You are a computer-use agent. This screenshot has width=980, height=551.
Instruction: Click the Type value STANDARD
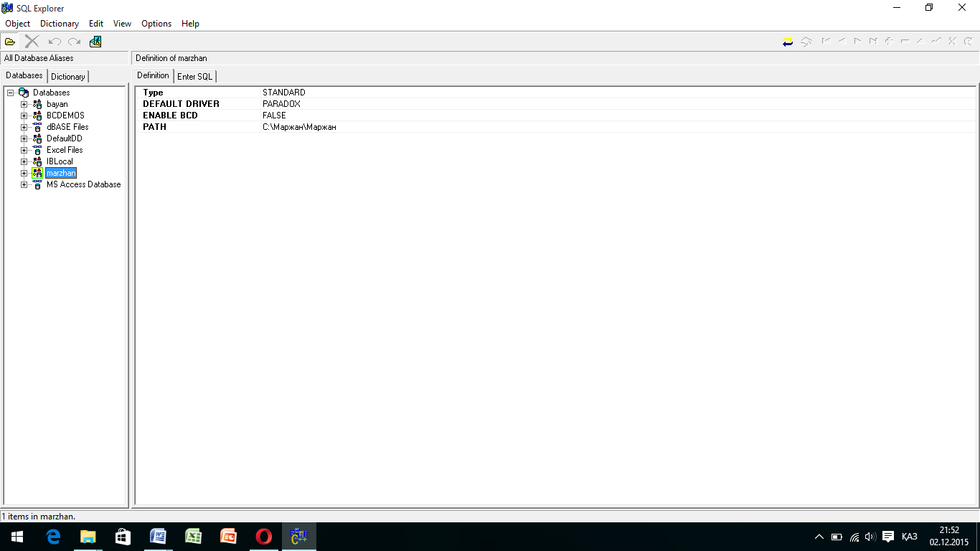coord(284,93)
